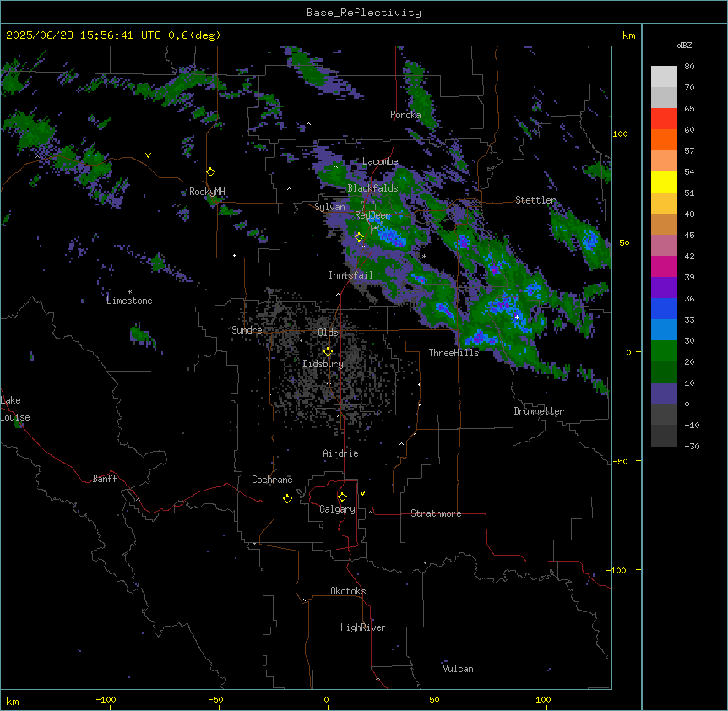Click the Strathmore label
The width and height of the screenshot is (728, 711).
436,513
